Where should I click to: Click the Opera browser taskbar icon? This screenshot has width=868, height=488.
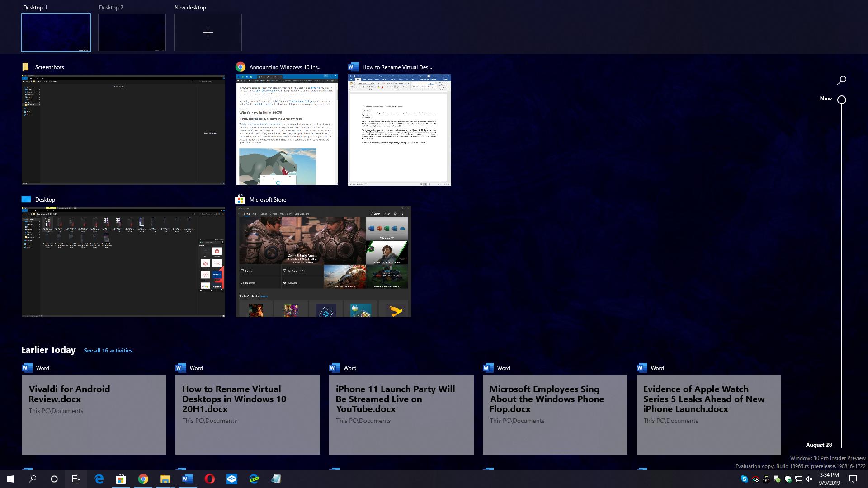[209, 479]
